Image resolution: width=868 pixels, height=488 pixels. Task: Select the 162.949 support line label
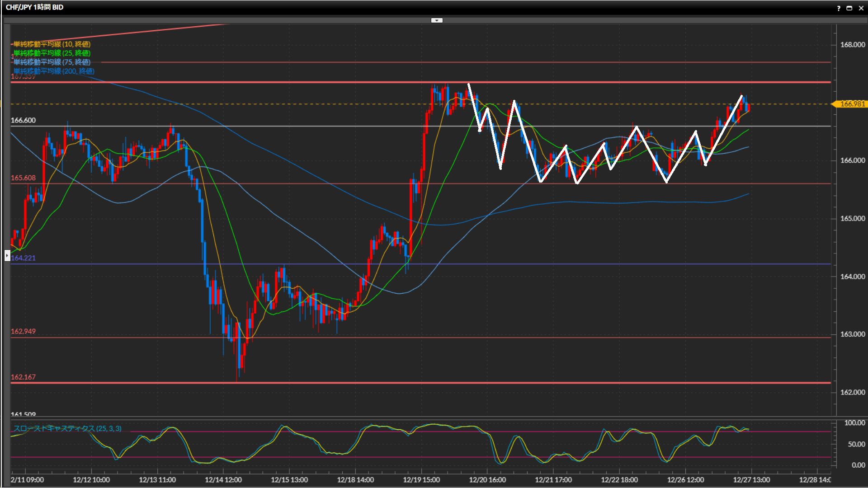point(23,331)
